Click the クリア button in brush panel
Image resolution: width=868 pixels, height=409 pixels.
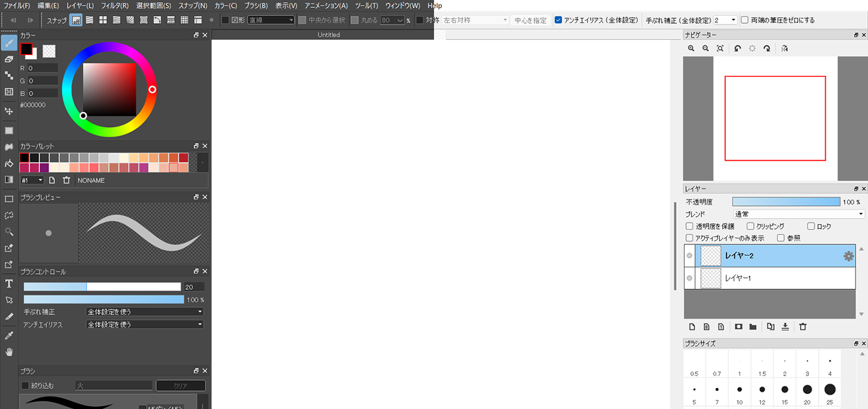(x=181, y=386)
